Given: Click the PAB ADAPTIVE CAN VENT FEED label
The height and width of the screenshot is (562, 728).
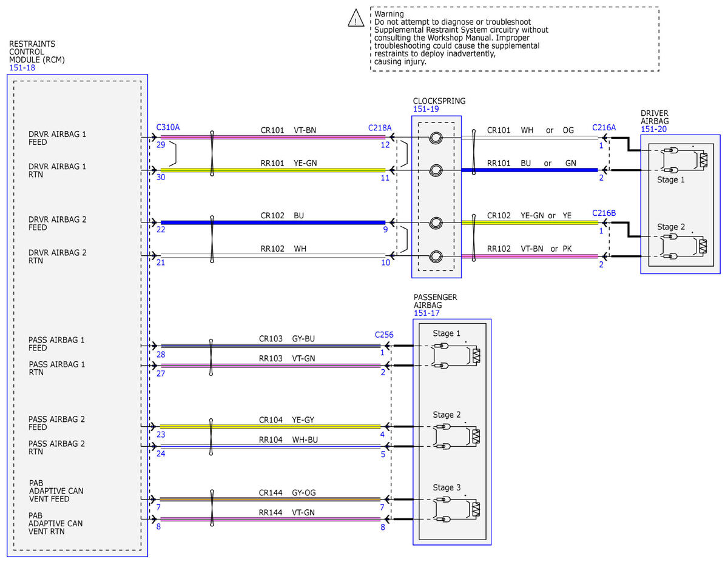Looking at the screenshot, I should 56,491.
